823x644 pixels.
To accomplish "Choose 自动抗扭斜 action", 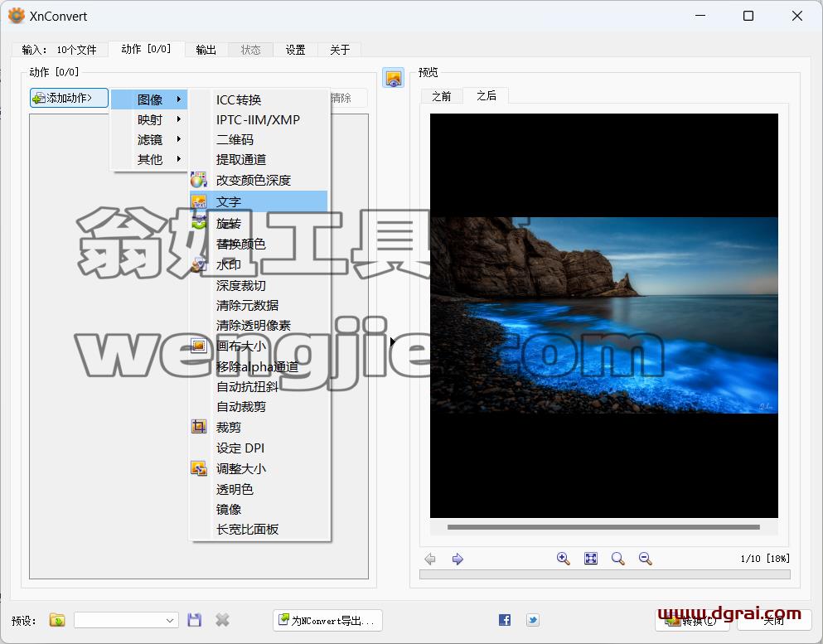I will [x=259, y=387].
